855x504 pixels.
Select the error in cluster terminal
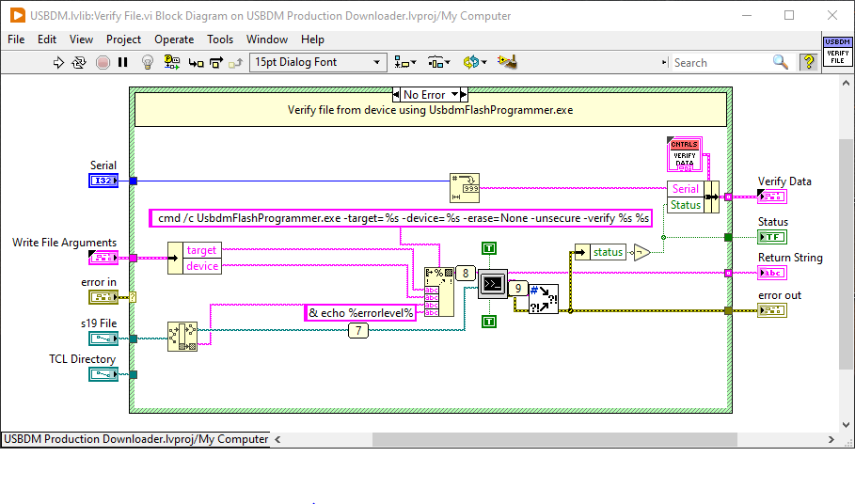[103, 297]
